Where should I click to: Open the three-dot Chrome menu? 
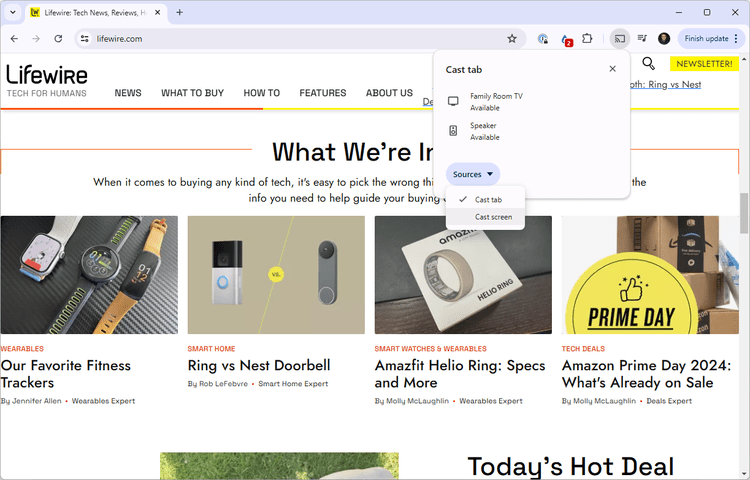click(736, 39)
